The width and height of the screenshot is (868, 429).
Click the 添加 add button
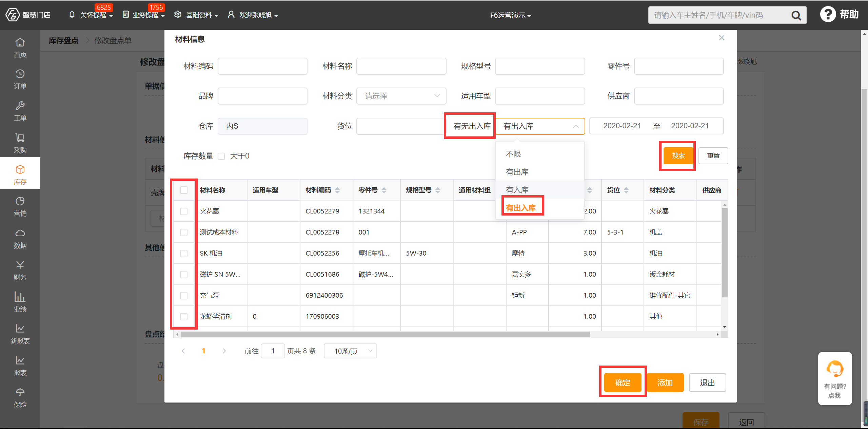click(665, 383)
